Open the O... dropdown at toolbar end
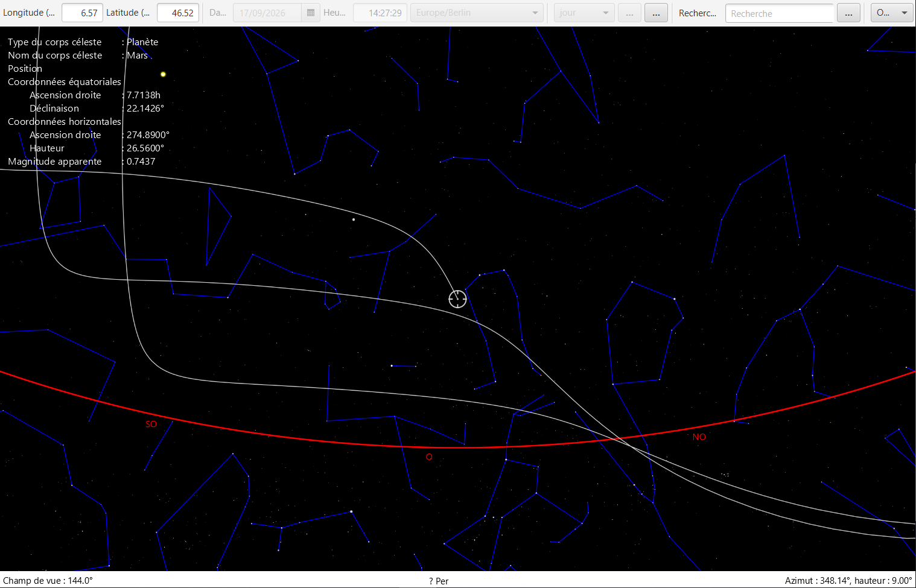Viewport: 916px width, 588px height. pyautogui.click(x=891, y=13)
